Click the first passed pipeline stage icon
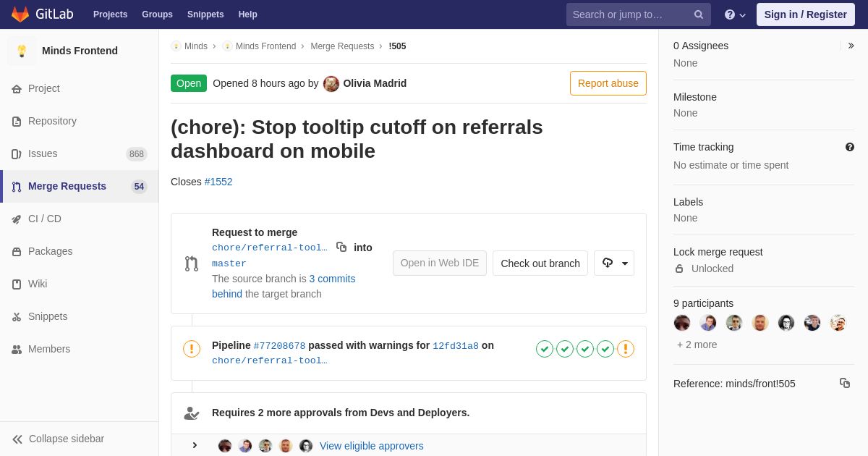 coord(545,350)
